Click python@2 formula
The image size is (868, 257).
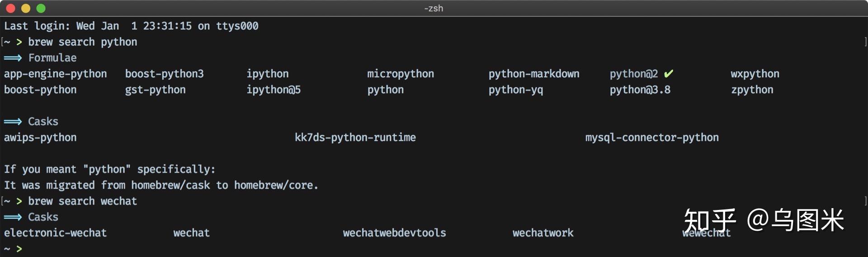click(633, 74)
